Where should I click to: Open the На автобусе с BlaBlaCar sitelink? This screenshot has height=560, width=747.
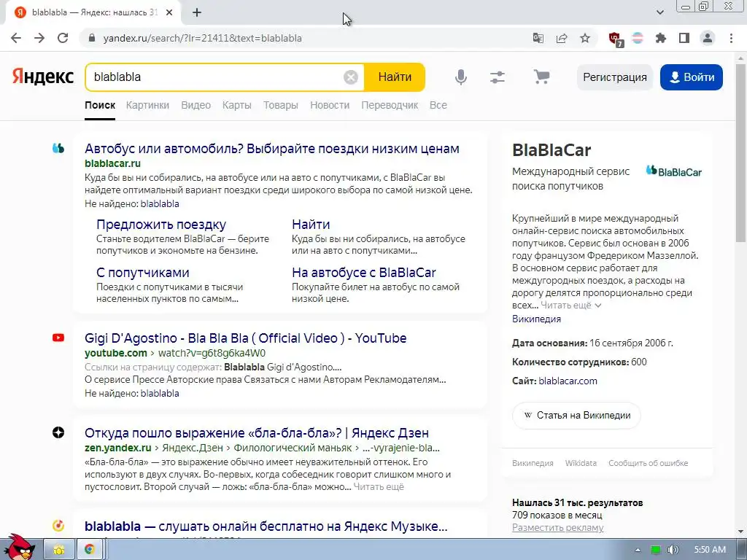(x=364, y=273)
